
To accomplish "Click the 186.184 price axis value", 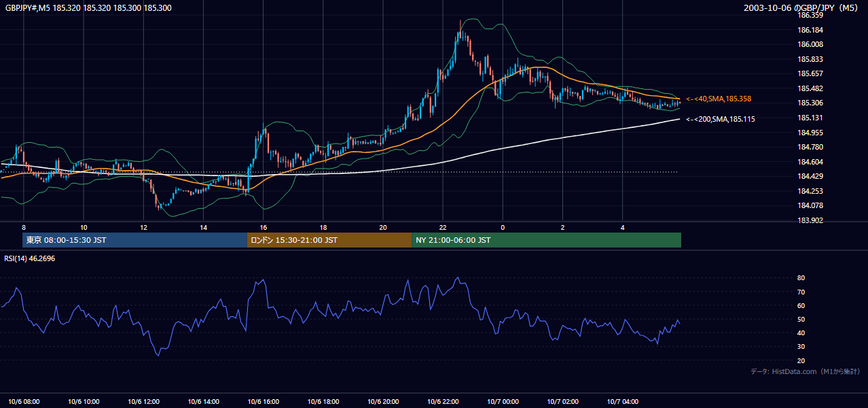I will (x=810, y=30).
